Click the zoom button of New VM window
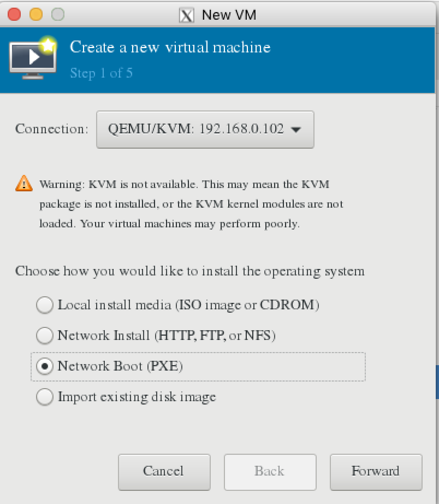Image resolution: width=439 pixels, height=504 pixels. tap(58, 14)
